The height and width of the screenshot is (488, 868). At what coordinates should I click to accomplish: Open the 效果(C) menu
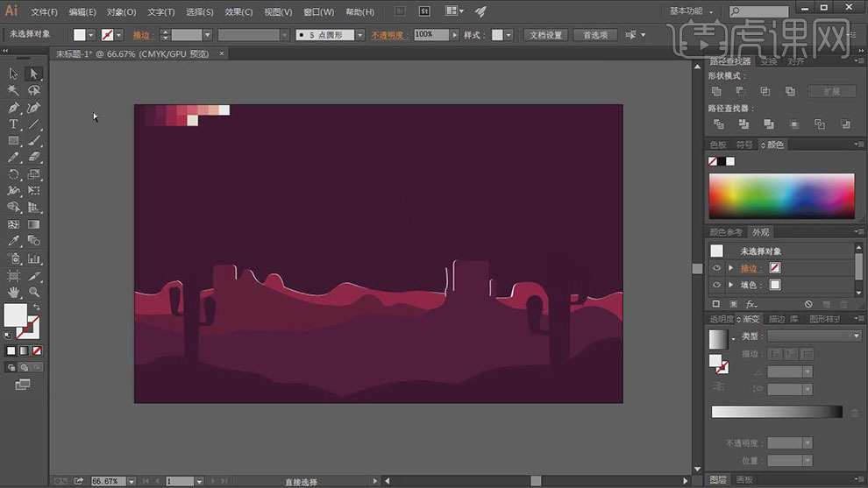[238, 12]
